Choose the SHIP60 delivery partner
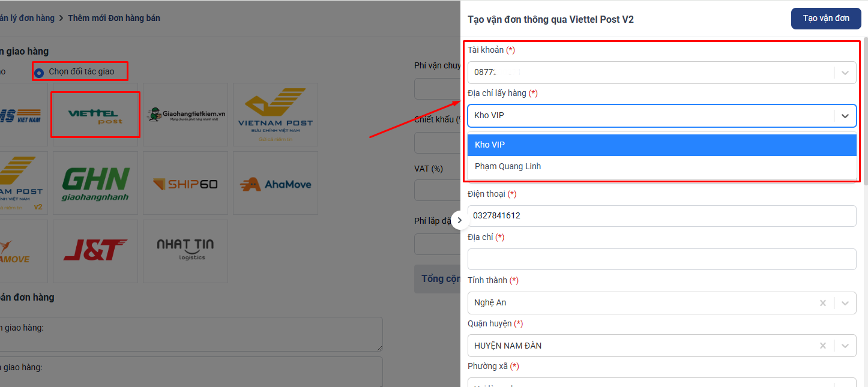This screenshot has height=387, width=868. pyautogui.click(x=185, y=183)
